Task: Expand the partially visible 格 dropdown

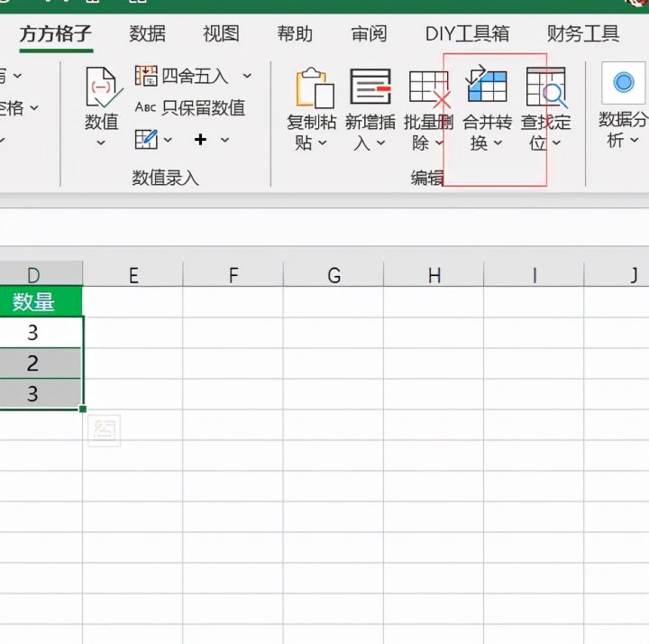Action: pyautogui.click(x=34, y=108)
